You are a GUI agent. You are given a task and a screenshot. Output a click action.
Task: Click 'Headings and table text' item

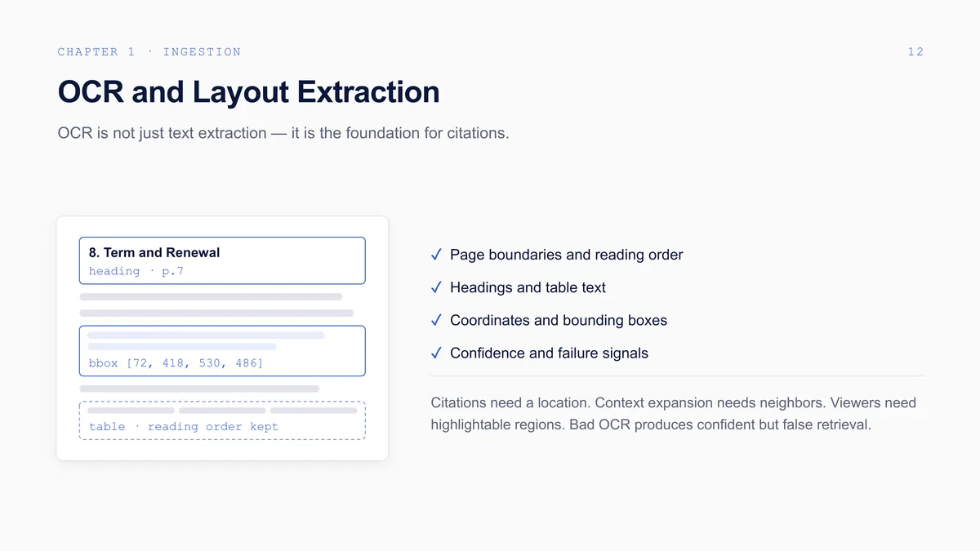528,287
